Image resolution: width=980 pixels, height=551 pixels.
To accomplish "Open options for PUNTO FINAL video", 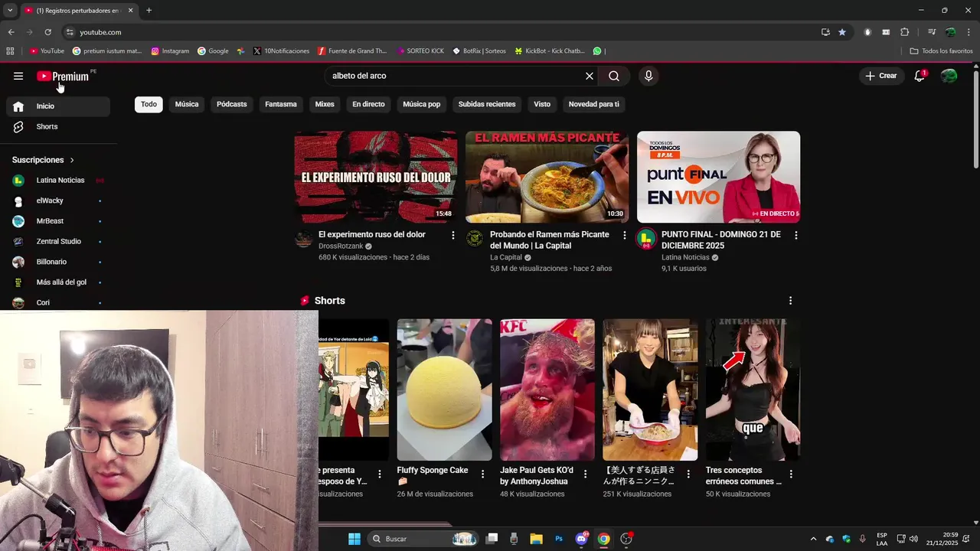I will click(x=796, y=236).
